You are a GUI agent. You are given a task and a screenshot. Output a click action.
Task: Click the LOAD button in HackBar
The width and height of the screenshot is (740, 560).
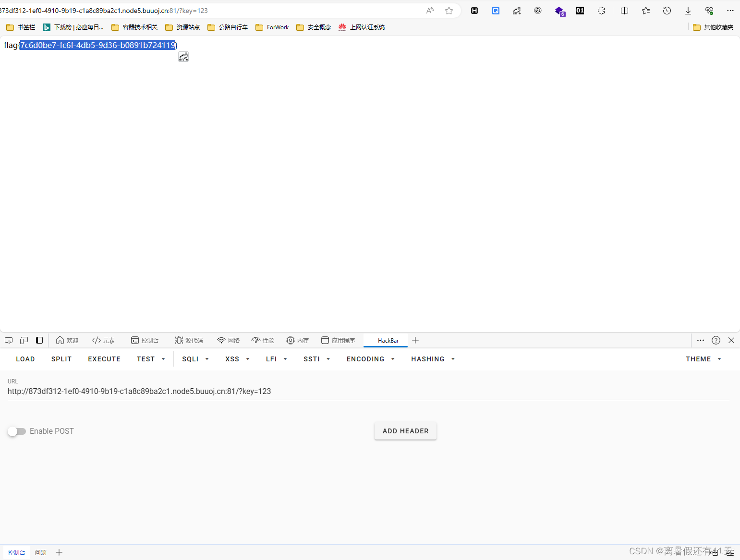(x=25, y=359)
